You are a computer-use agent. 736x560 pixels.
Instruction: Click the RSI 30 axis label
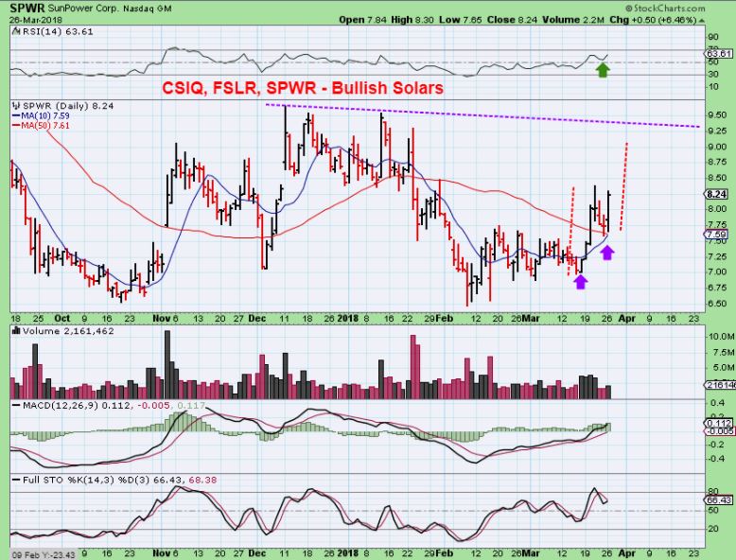click(713, 74)
